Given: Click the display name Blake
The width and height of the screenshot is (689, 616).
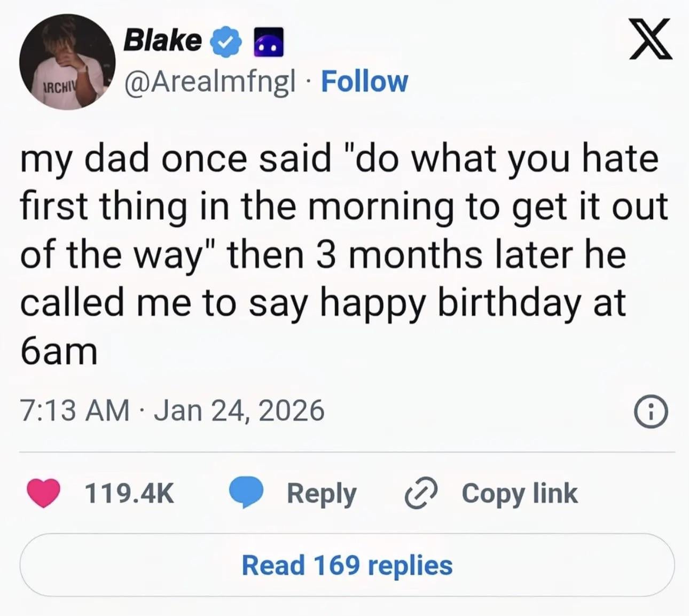Looking at the screenshot, I should pos(162,40).
